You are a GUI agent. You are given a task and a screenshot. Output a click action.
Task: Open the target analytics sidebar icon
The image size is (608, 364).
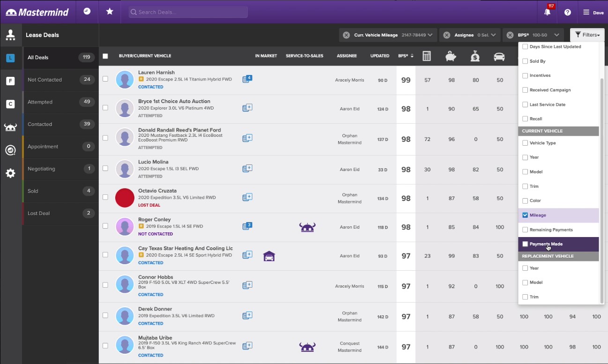click(10, 150)
